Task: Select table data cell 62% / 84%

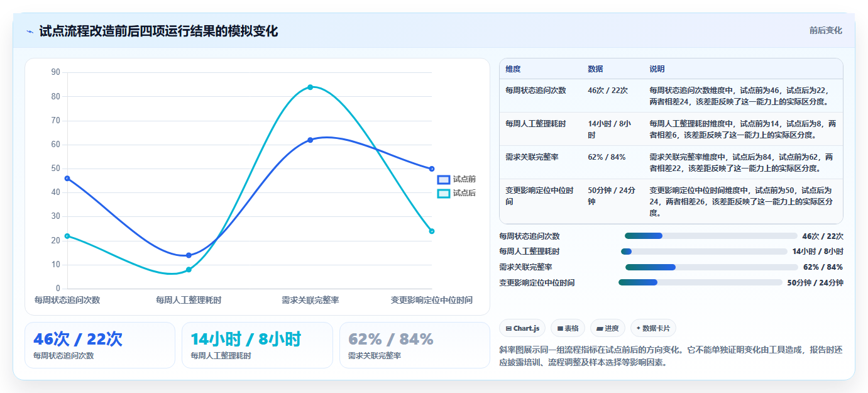Action: click(x=607, y=157)
